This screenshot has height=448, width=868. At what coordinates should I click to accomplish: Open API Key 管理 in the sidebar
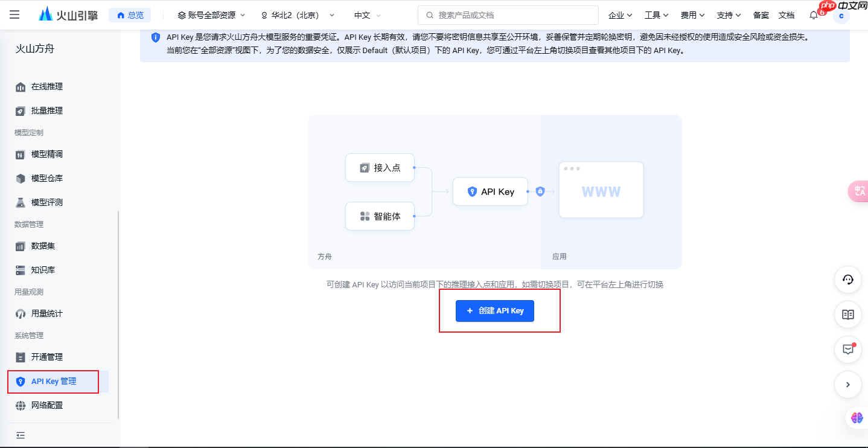coord(53,381)
